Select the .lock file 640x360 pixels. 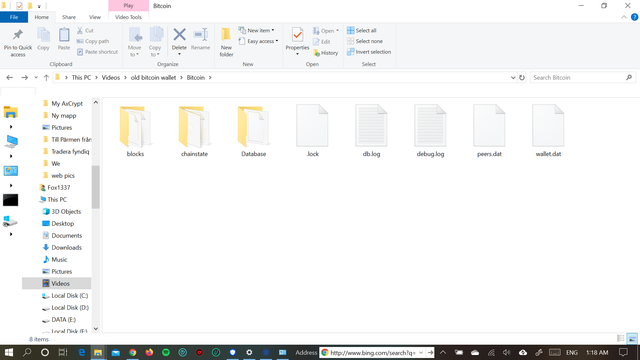pyautogui.click(x=312, y=131)
